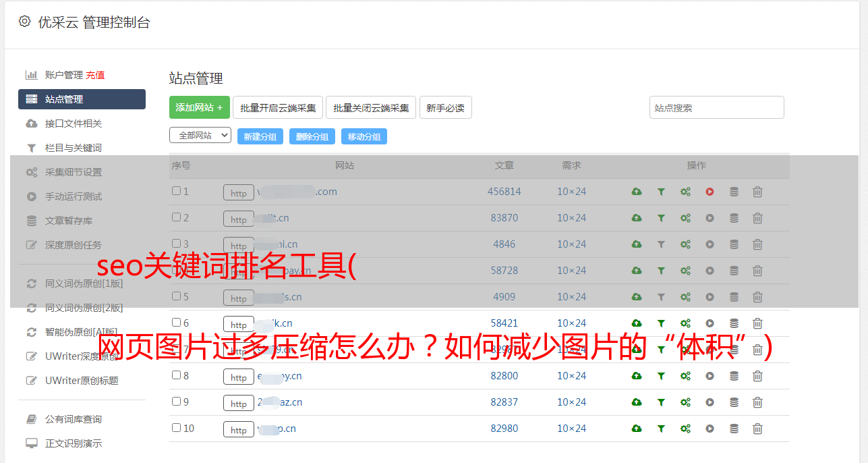Click the 新建分组 button
The image size is (868, 463).
tap(260, 136)
